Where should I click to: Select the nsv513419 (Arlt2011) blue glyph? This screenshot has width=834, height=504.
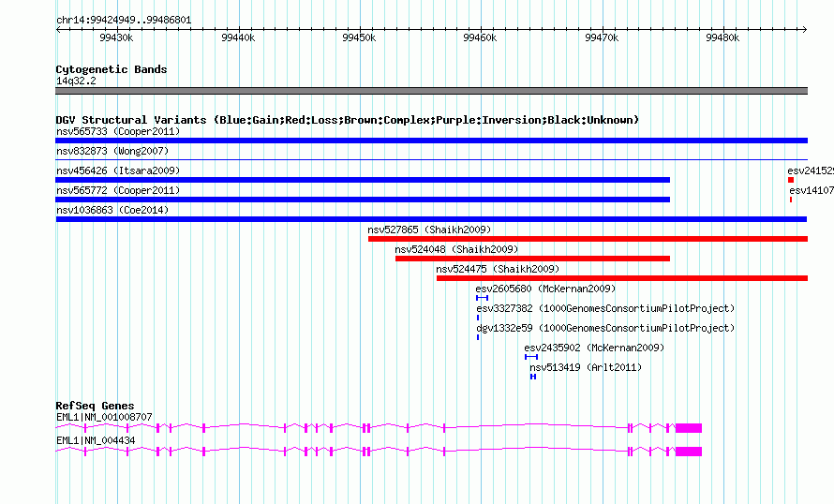[533, 377]
